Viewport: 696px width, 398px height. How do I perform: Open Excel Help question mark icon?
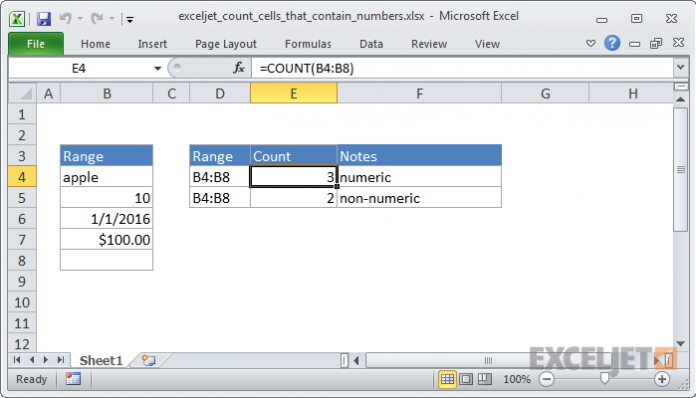612,43
